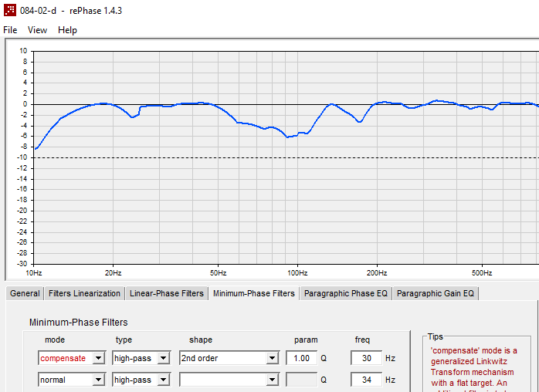Select the Minimum-Phase Filters tab
This screenshot has height=392, width=539.
tap(254, 293)
